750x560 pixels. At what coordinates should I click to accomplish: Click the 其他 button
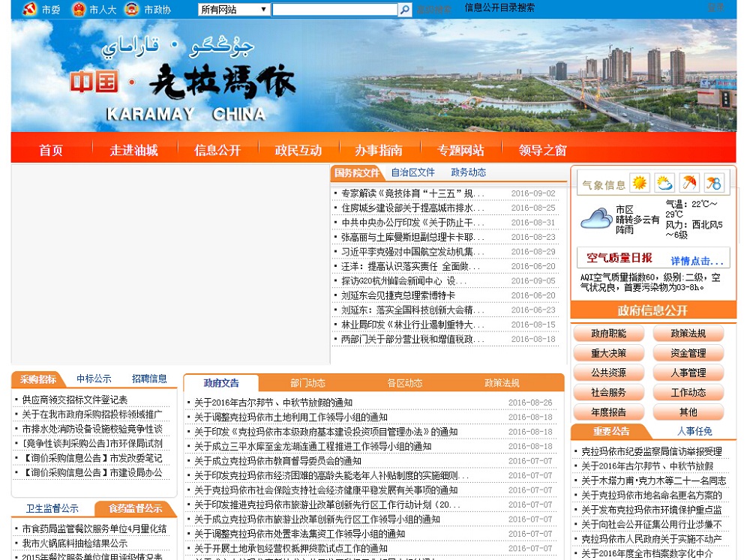click(688, 412)
